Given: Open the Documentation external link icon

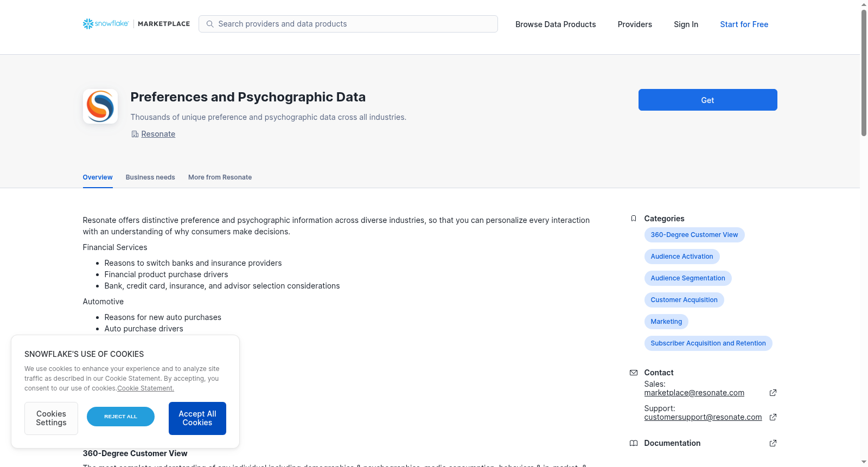Looking at the screenshot, I should pyautogui.click(x=773, y=443).
